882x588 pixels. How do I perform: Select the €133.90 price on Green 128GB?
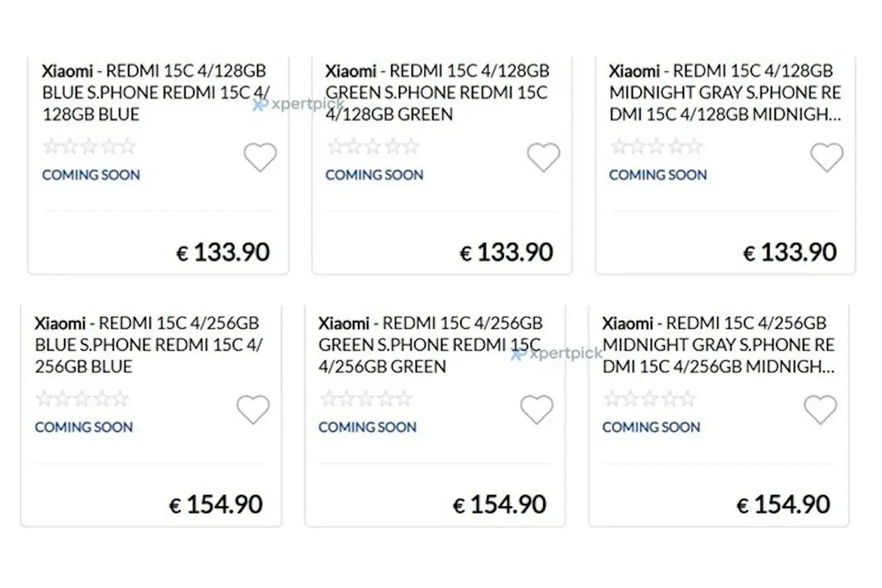506,252
